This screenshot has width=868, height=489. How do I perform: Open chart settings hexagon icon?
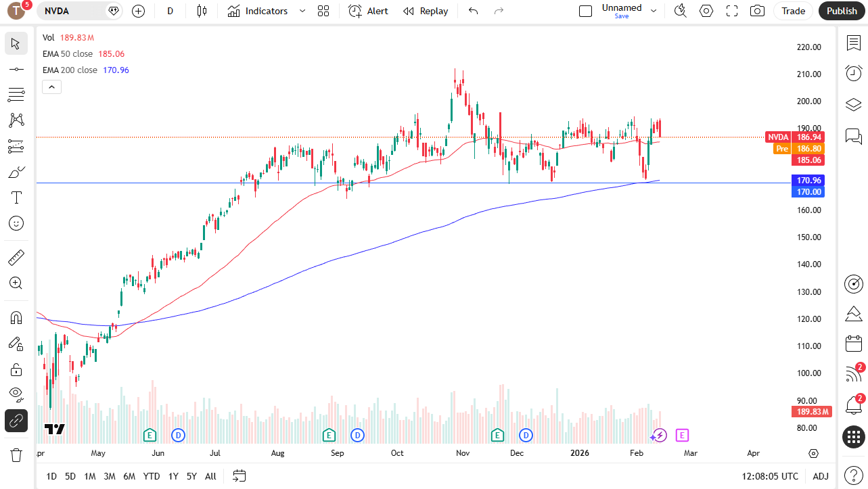[706, 11]
